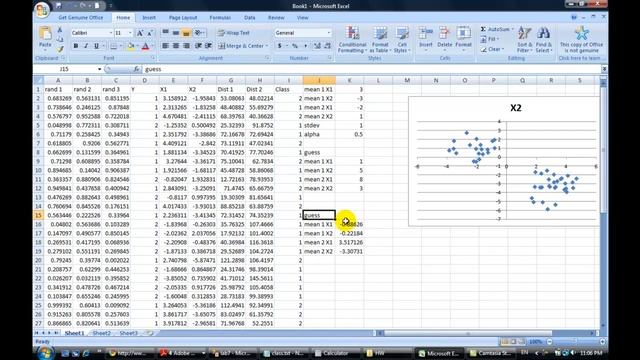Open the Office Button menu
The image size is (640, 360).
(x=42, y=9)
